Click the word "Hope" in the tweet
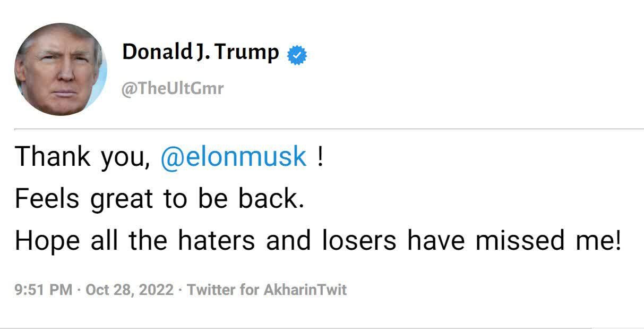The height and width of the screenshot is (329, 644). tap(47, 241)
